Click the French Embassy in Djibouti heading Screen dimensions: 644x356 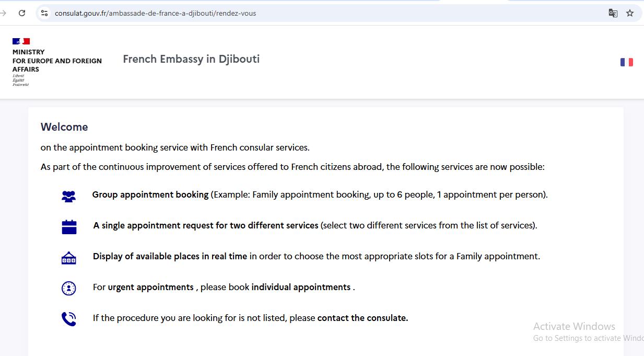(191, 59)
